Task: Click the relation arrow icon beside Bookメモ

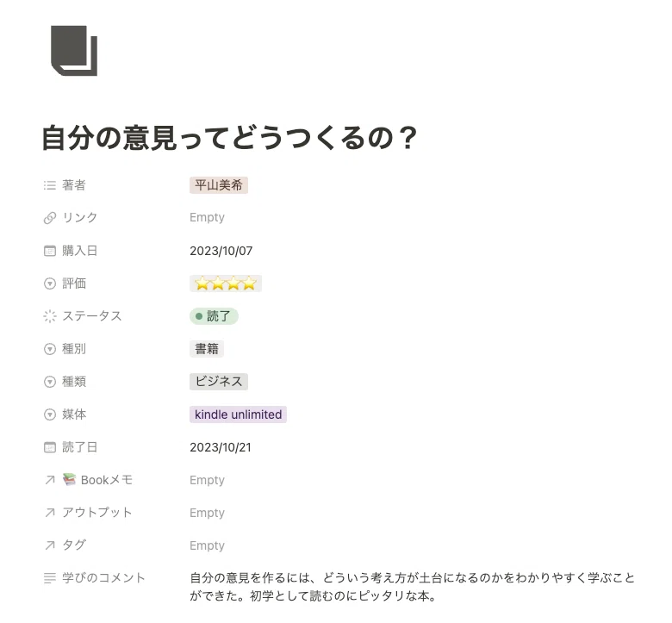Action: click(x=50, y=480)
